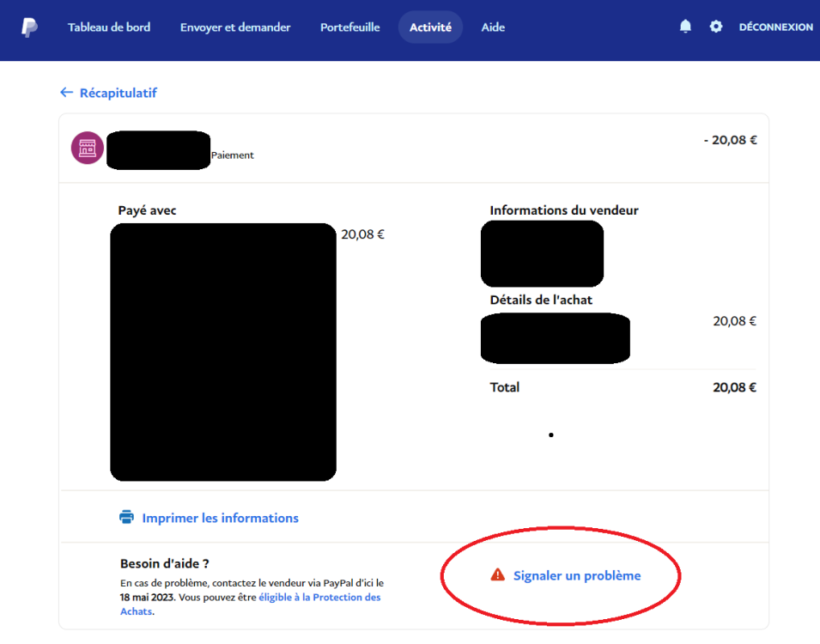
Task: Open Envoyer et demander menu
Action: [x=235, y=27]
